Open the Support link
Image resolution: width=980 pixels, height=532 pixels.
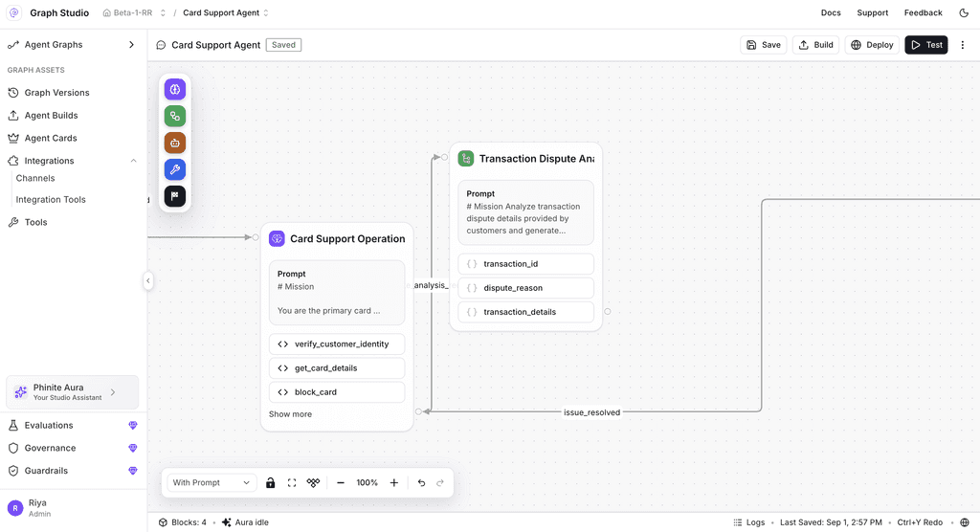pyautogui.click(x=873, y=12)
